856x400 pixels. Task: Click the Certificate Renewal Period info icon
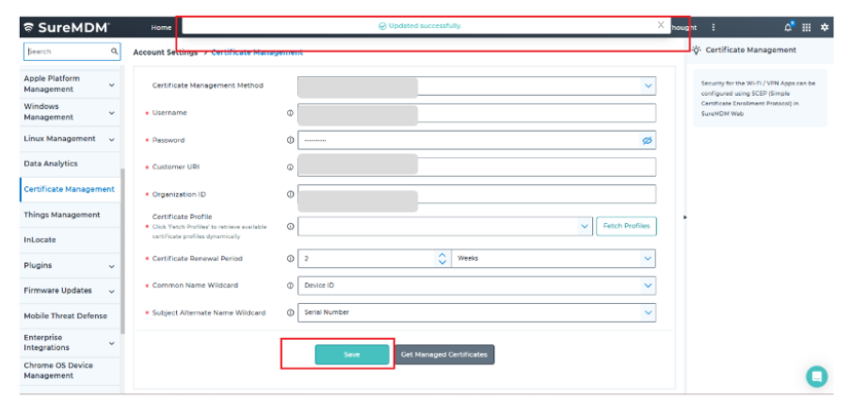click(290, 258)
